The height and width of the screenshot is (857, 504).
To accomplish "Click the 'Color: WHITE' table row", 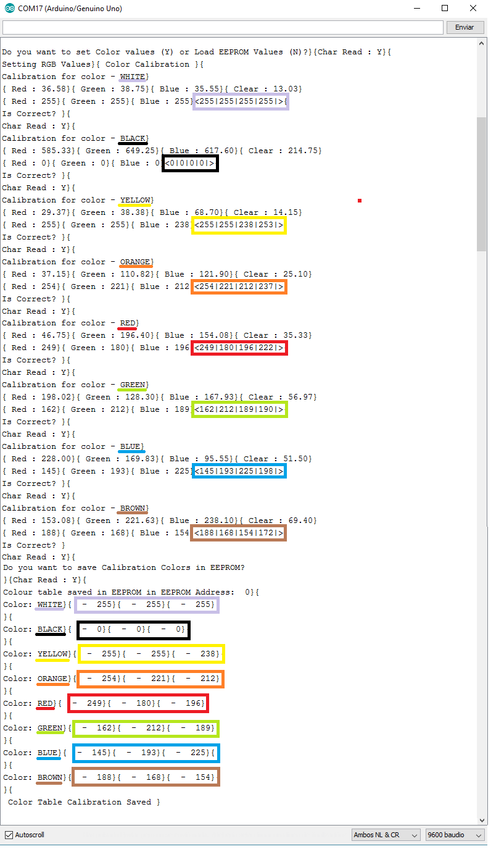I will pyautogui.click(x=111, y=604).
